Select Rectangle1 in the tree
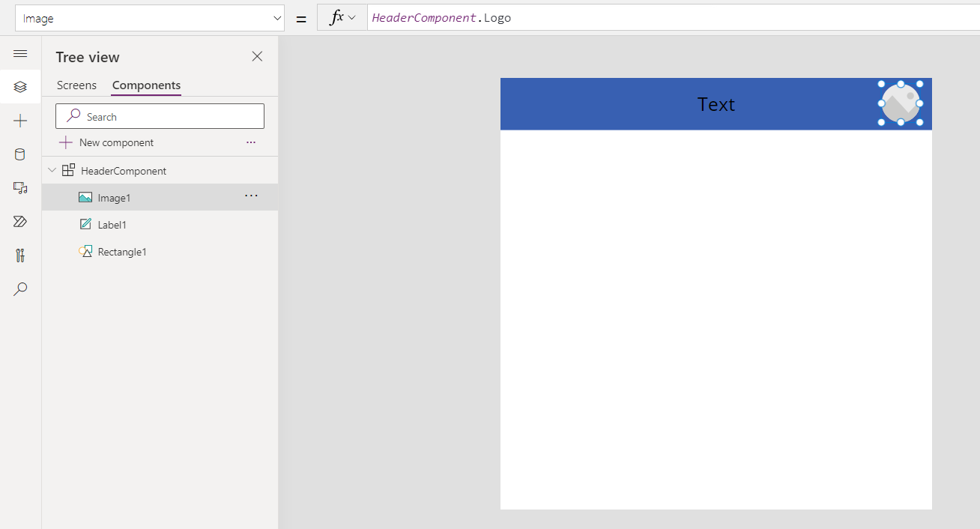Image resolution: width=980 pixels, height=529 pixels. pos(121,252)
